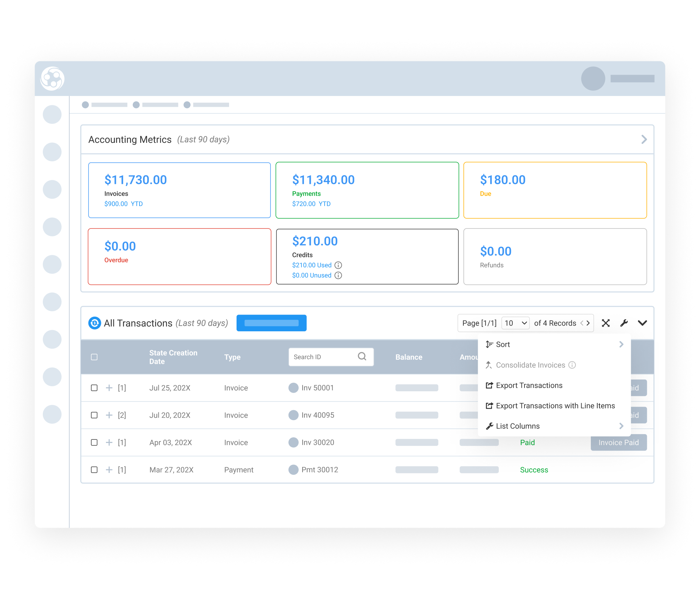This screenshot has height=589, width=700.
Task: Select Export Transactions from the menu
Action: pos(529,386)
